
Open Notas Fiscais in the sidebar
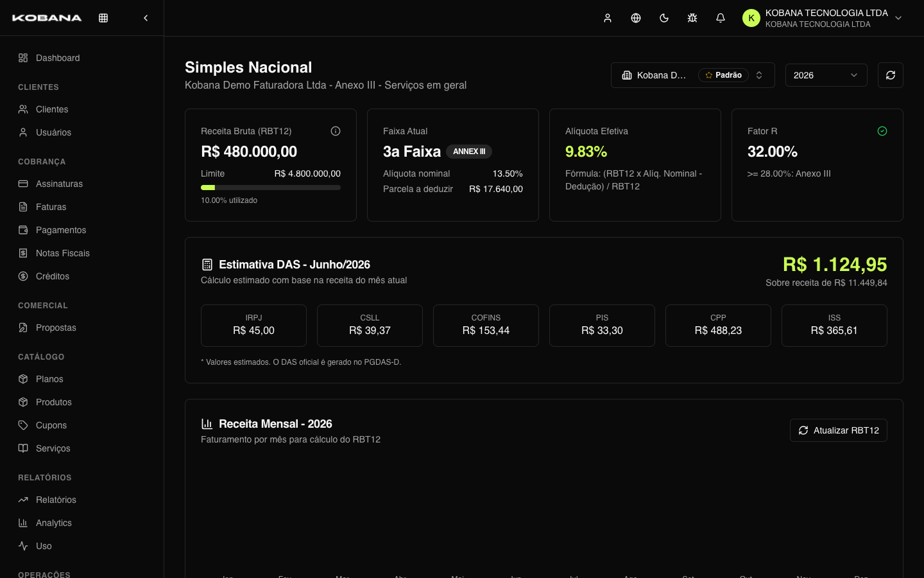tap(81, 253)
